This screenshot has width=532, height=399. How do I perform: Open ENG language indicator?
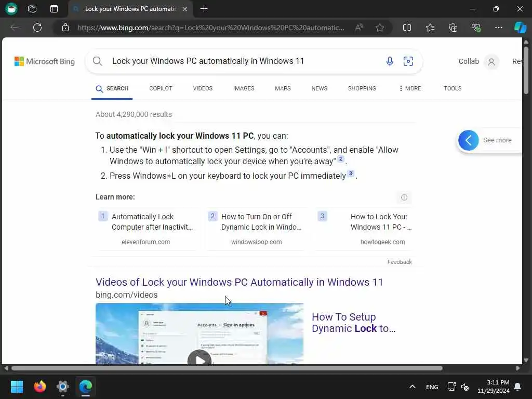pyautogui.click(x=432, y=387)
